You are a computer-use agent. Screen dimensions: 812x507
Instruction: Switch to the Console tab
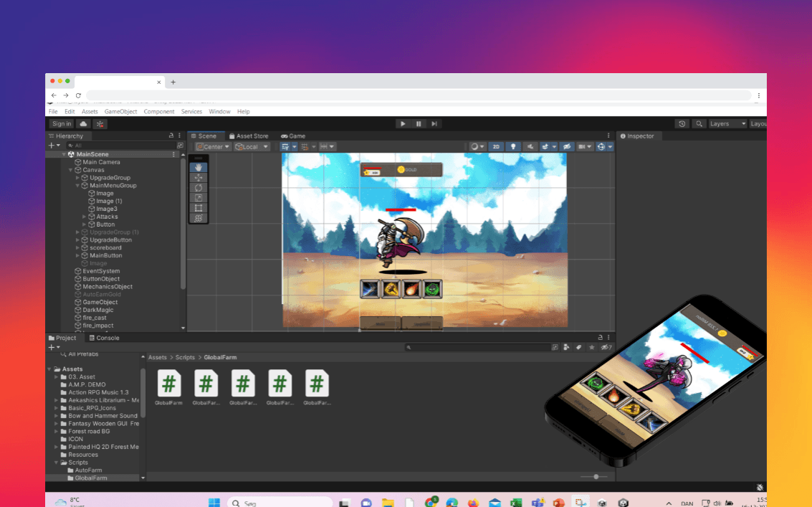click(x=104, y=338)
